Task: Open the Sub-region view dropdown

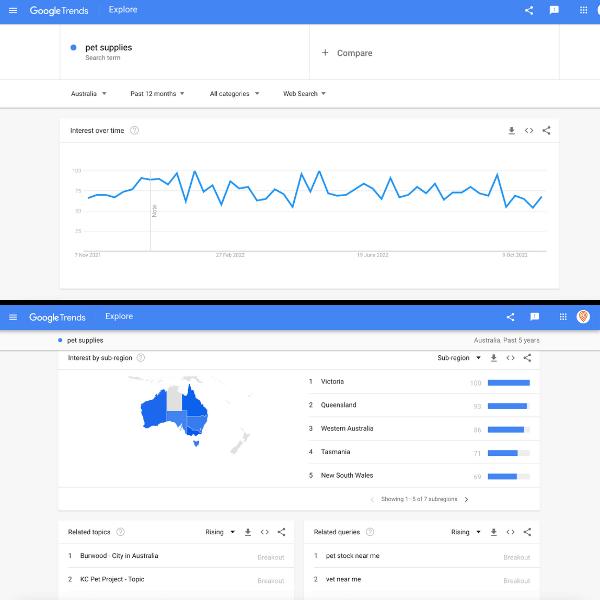Action: (x=459, y=358)
